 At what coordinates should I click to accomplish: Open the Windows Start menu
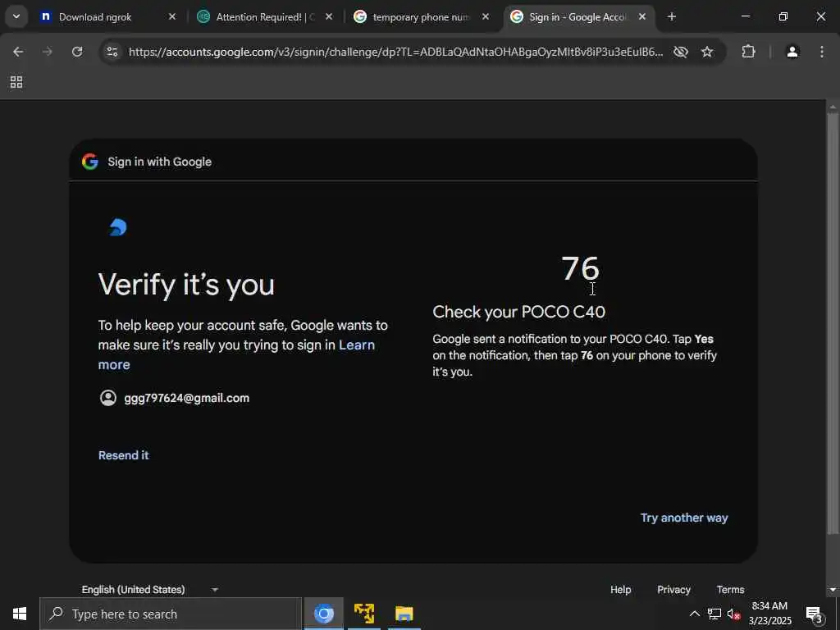point(20,614)
